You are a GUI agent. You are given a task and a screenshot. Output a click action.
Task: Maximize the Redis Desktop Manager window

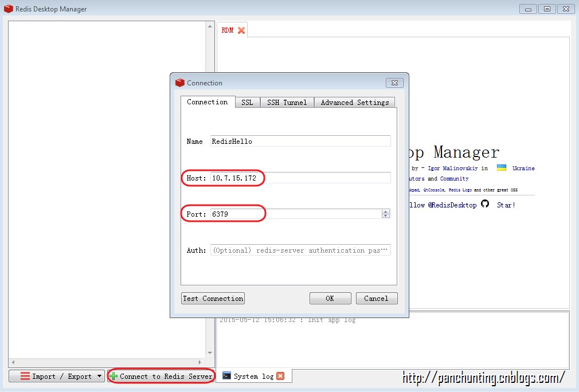click(547, 9)
